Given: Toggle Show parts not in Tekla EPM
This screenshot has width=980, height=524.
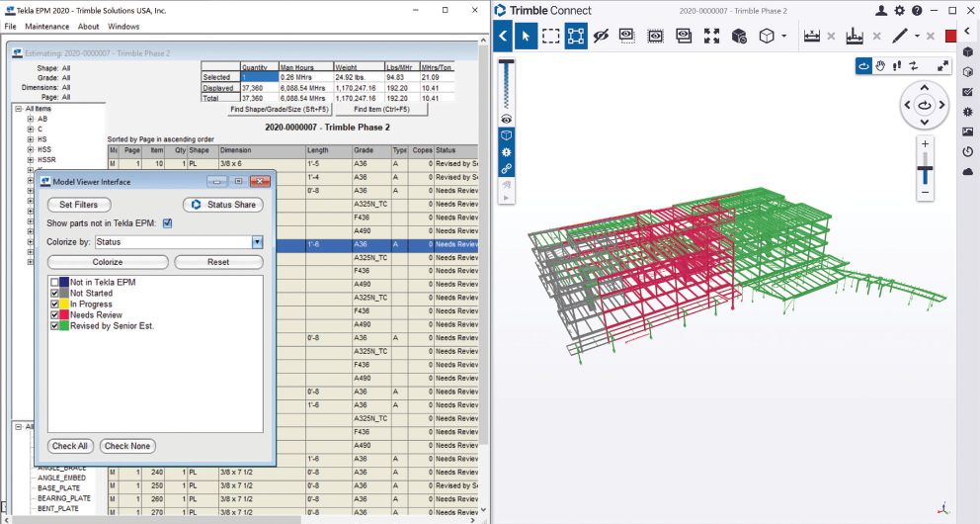Looking at the screenshot, I should coord(167,223).
